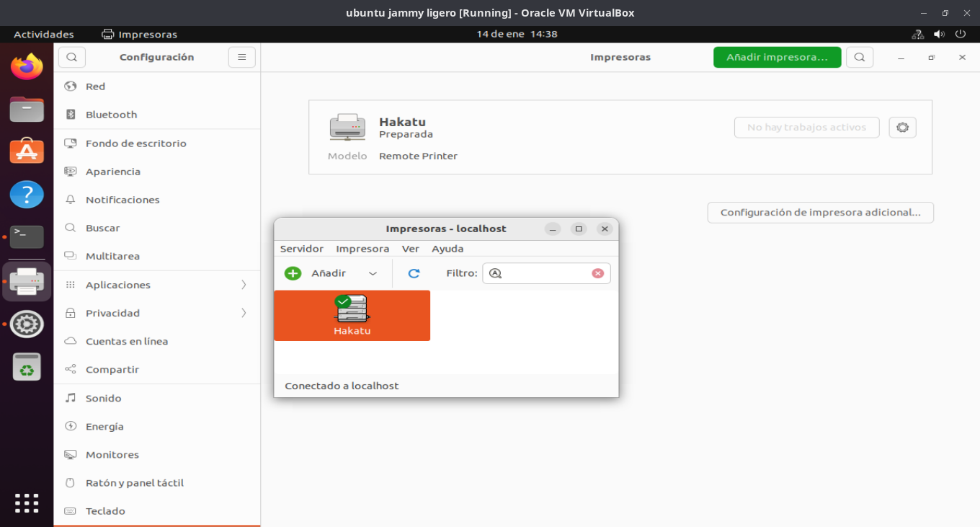Expand the Privacidad section chevron
The height and width of the screenshot is (527, 980).
click(244, 313)
